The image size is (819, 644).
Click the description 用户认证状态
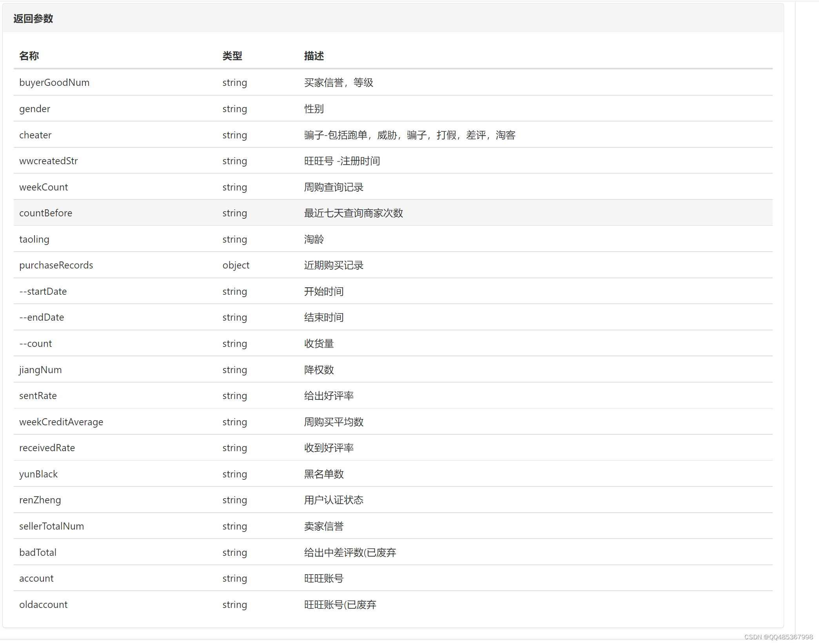[334, 500]
